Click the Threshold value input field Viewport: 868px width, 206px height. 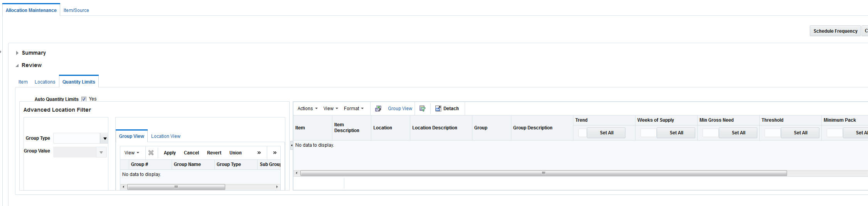(x=773, y=133)
